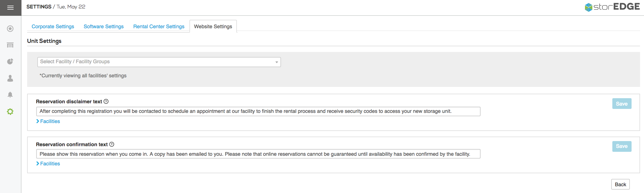644x193 pixels.
Task: Click the green gear settings icon
Action: tap(10, 111)
